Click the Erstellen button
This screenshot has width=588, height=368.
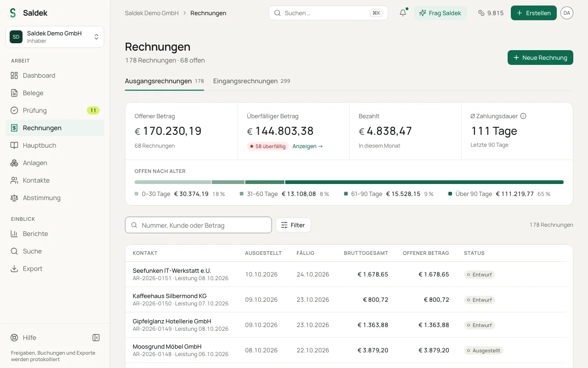click(x=534, y=13)
